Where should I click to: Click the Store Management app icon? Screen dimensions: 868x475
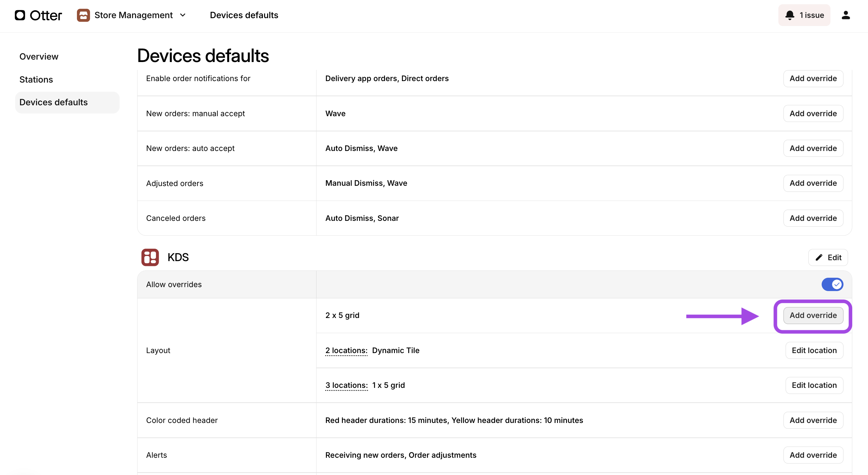click(83, 15)
